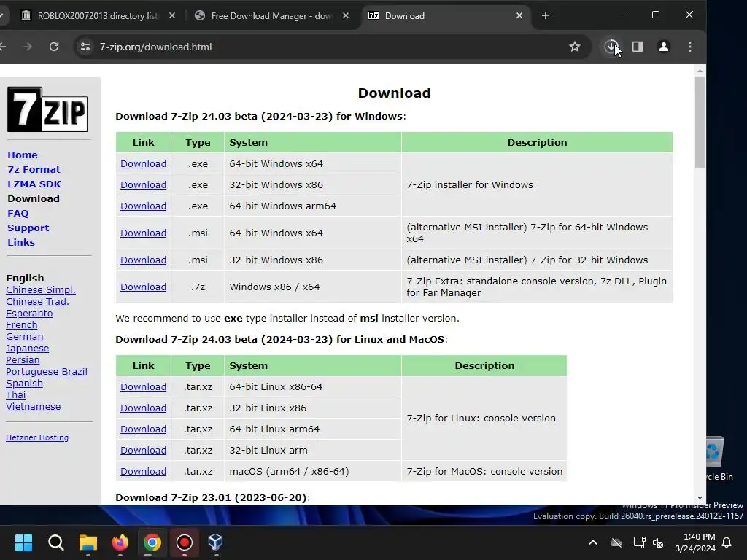Download .exe for 64-bit Windows arm64

tap(144, 206)
